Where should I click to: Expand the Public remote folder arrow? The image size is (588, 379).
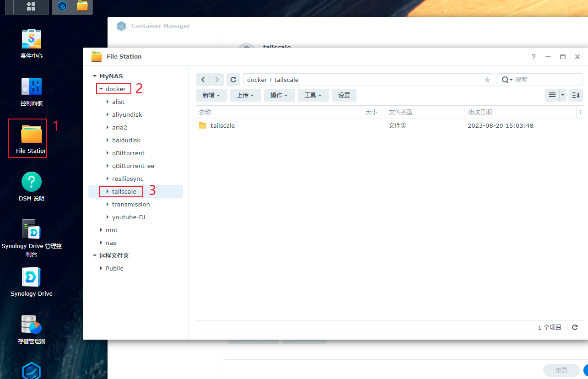tap(101, 269)
